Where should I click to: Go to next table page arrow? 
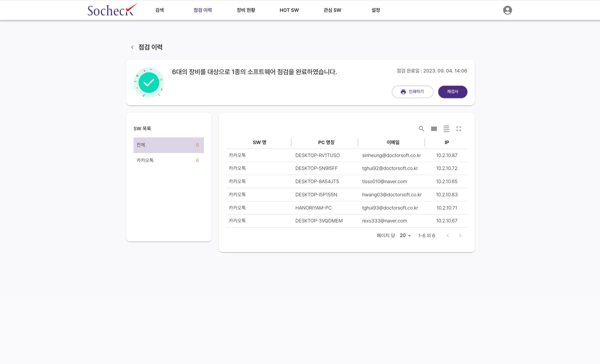460,235
